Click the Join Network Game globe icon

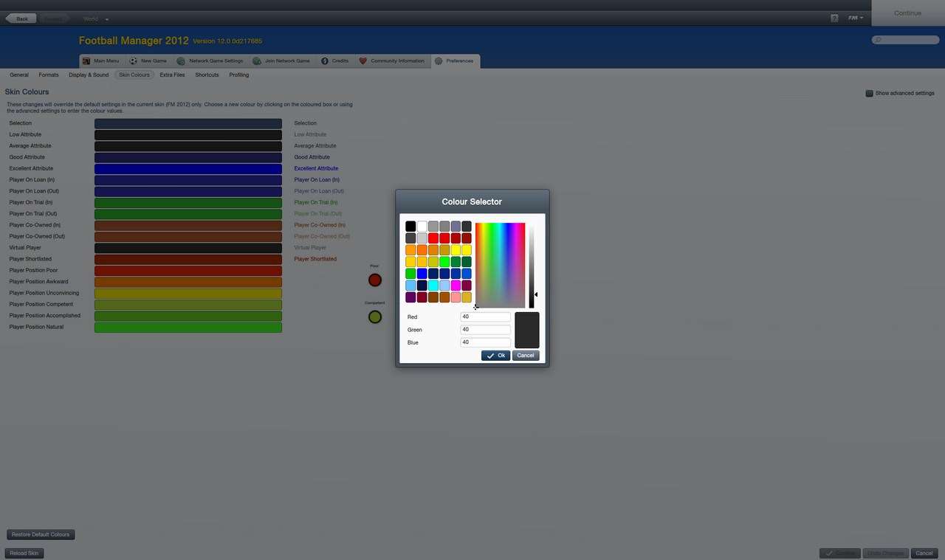click(257, 61)
